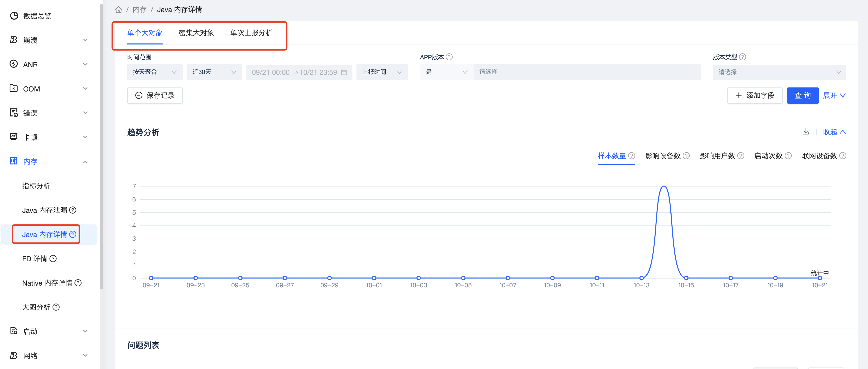Collapse the 内存 menu chevron
This screenshot has width=868, height=369.
click(x=85, y=162)
